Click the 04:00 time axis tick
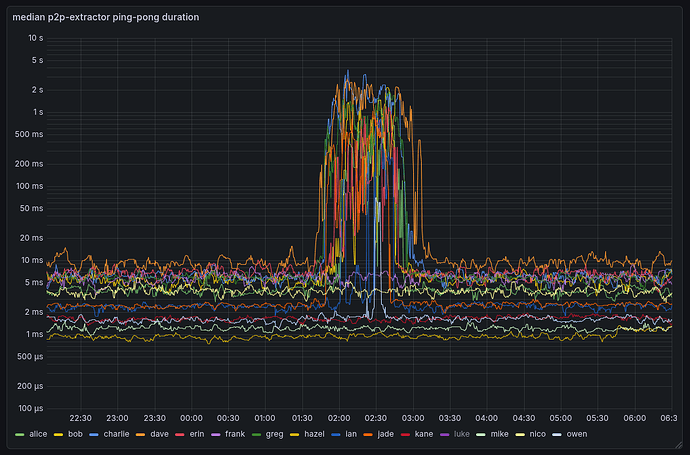The width and height of the screenshot is (690, 455). click(486, 418)
